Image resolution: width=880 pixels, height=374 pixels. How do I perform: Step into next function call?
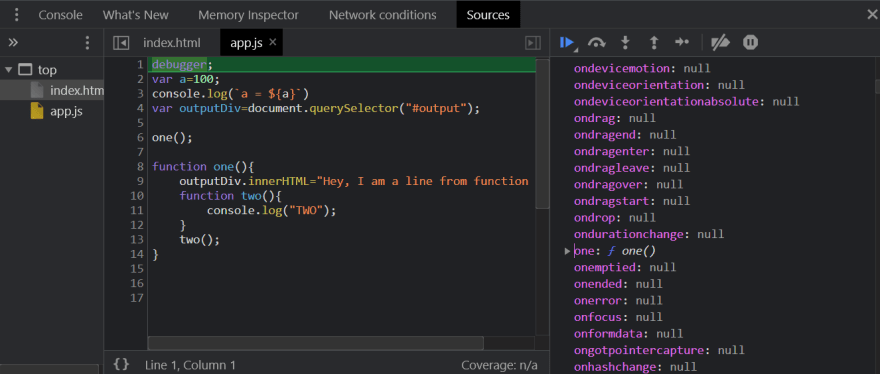[625, 43]
